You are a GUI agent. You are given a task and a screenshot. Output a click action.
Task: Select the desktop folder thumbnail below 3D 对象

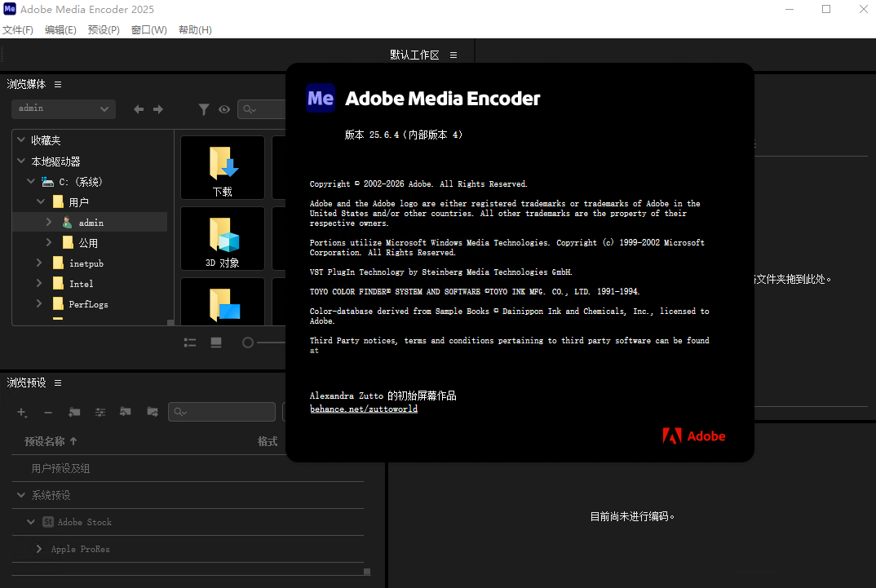click(x=223, y=302)
